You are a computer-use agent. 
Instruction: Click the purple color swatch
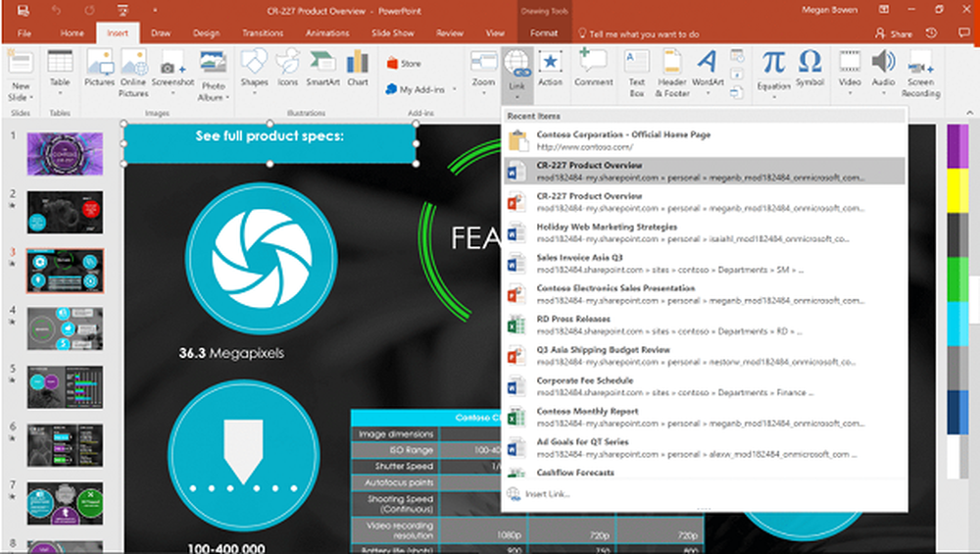[x=957, y=146]
